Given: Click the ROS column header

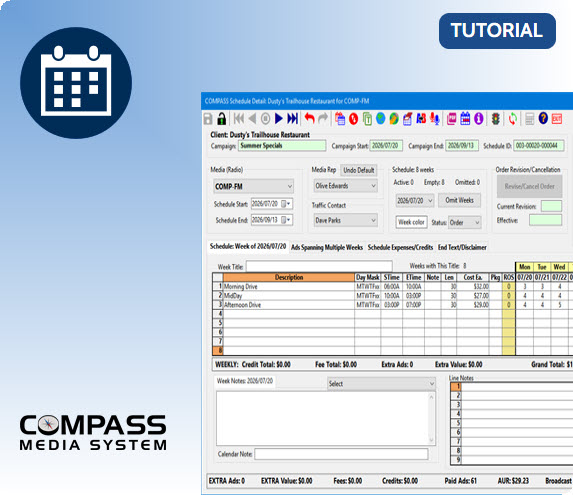Looking at the screenshot, I should pyautogui.click(x=508, y=277).
